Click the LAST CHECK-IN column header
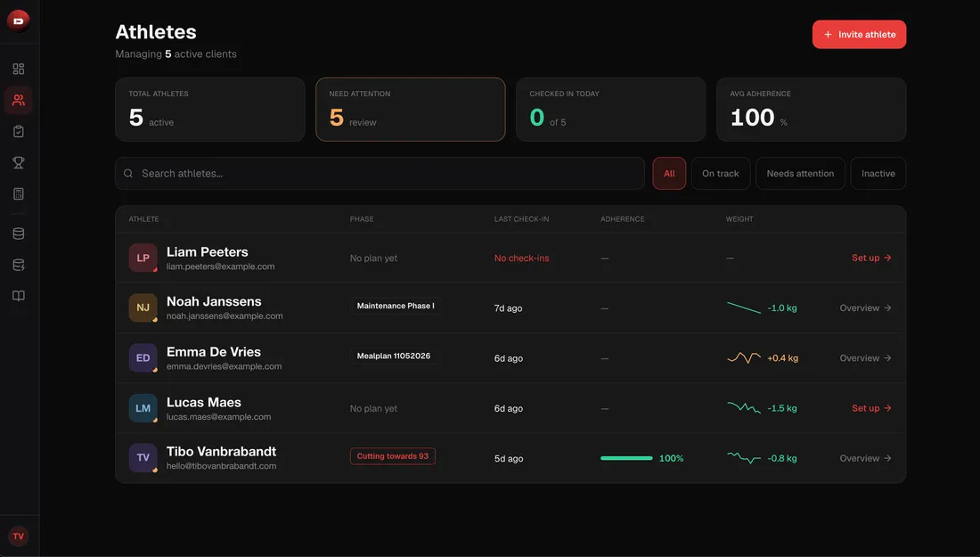 pyautogui.click(x=522, y=219)
